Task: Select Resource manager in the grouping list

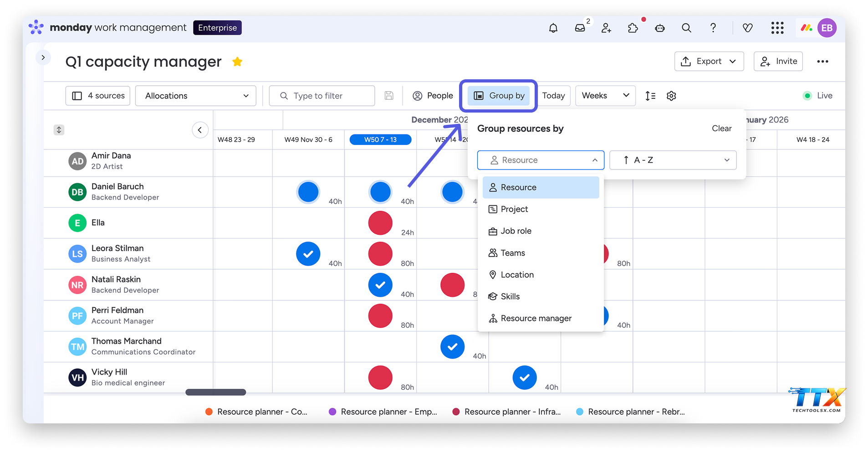Action: point(541,319)
